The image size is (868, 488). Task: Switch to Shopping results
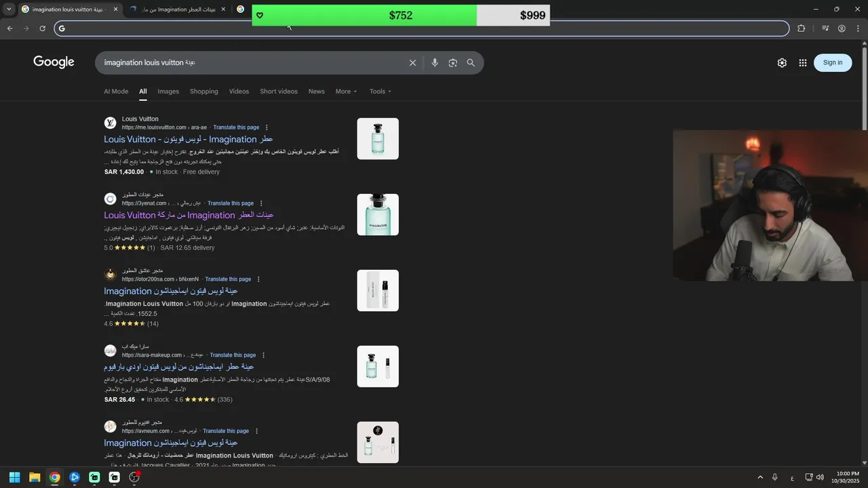(x=204, y=91)
